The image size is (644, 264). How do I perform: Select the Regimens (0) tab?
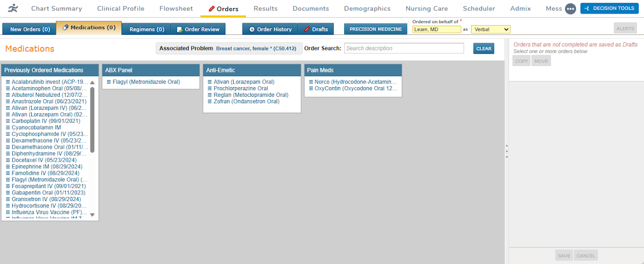pos(146,29)
